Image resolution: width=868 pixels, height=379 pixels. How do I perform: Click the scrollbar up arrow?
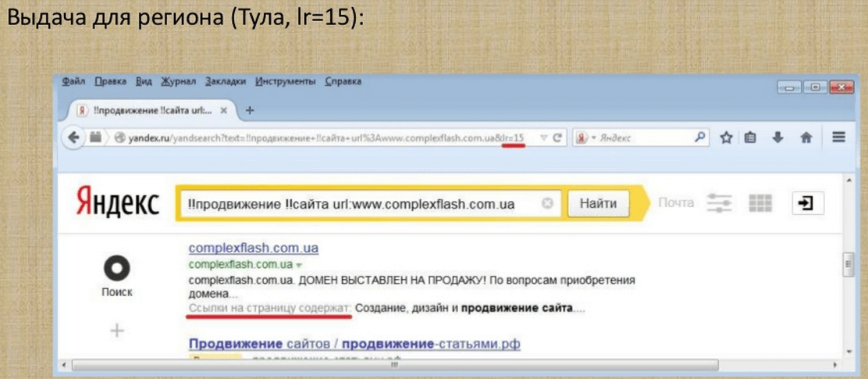[x=849, y=180]
